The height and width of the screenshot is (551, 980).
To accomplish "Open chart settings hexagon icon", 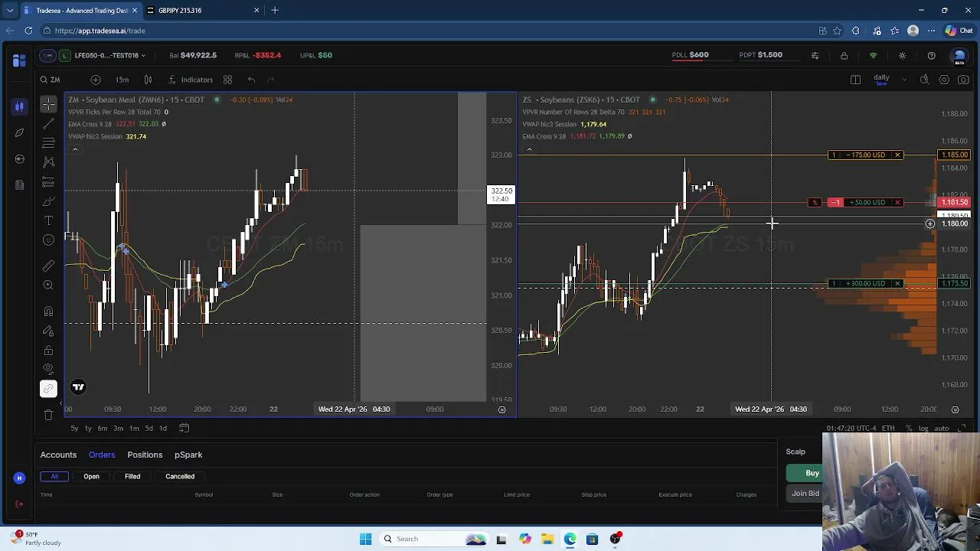I will click(944, 80).
